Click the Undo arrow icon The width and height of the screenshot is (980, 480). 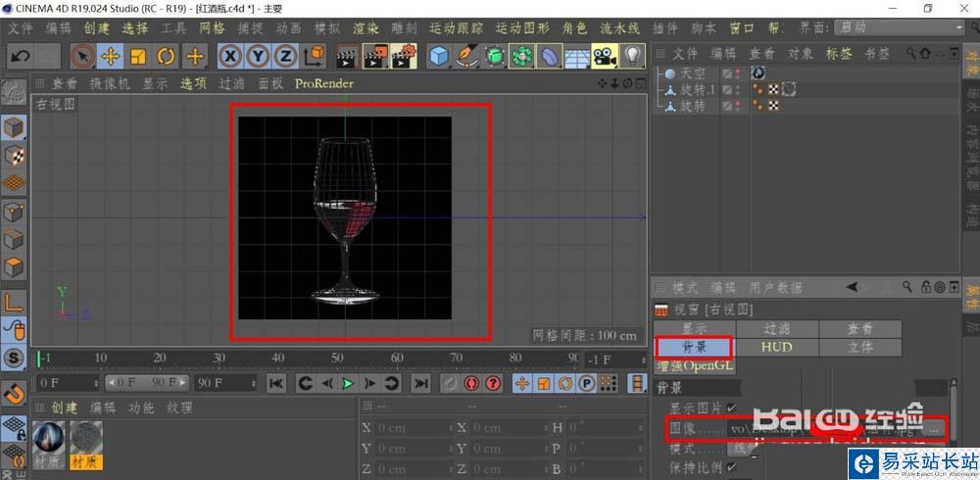click(21, 56)
